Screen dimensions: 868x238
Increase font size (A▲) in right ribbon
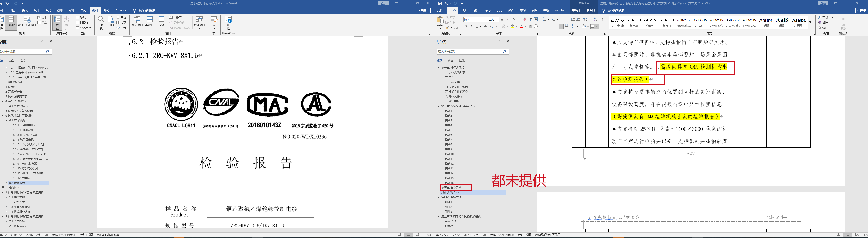502,19
